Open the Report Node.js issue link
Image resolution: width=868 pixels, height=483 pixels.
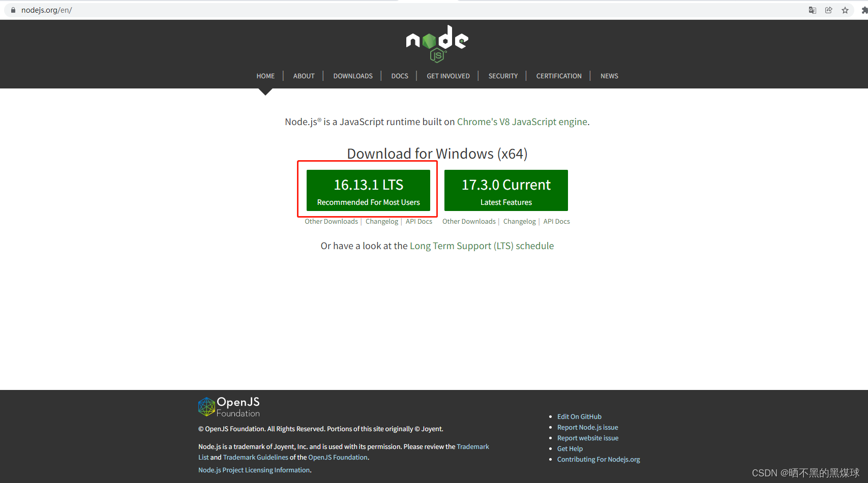[588, 427]
